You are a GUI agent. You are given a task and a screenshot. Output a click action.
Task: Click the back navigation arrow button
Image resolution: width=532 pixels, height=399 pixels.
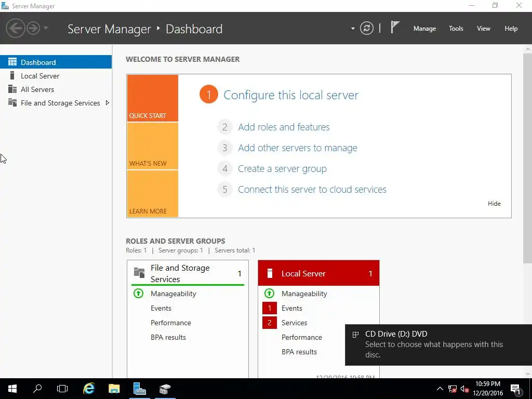15,28
